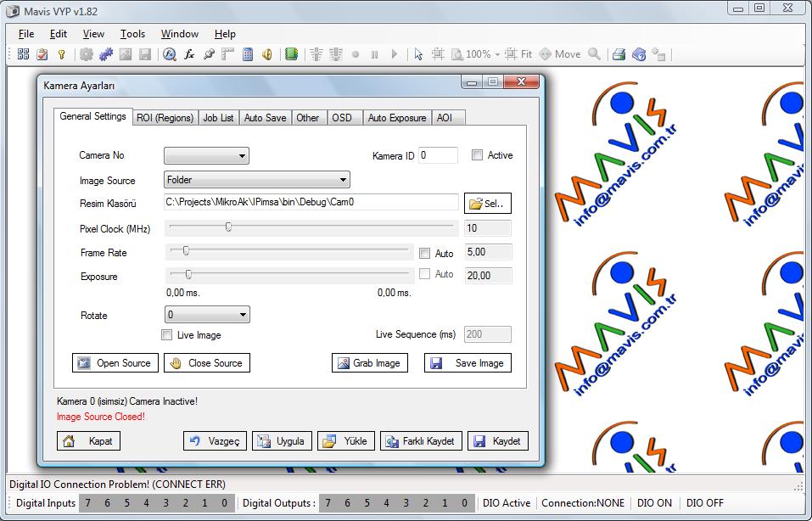
Task: Click the Kapat button
Action: click(x=88, y=440)
